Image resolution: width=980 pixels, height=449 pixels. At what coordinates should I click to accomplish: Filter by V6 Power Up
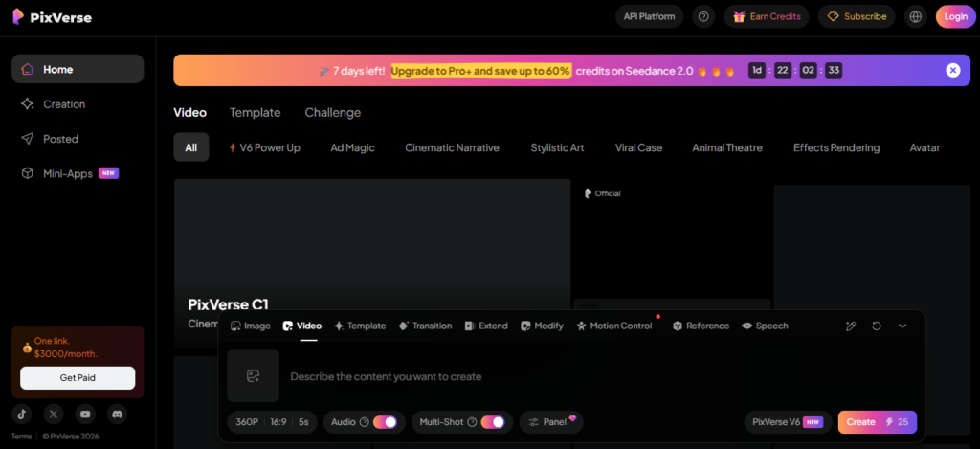pyautogui.click(x=264, y=147)
